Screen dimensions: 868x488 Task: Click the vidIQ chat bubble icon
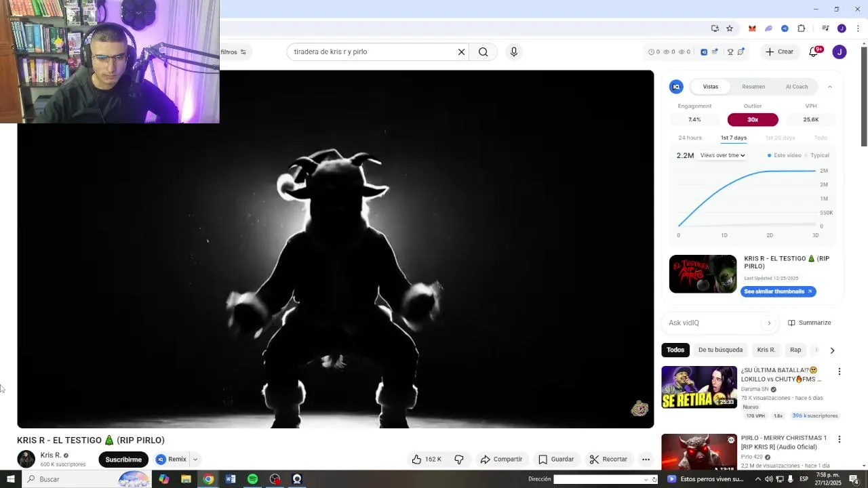(741, 52)
